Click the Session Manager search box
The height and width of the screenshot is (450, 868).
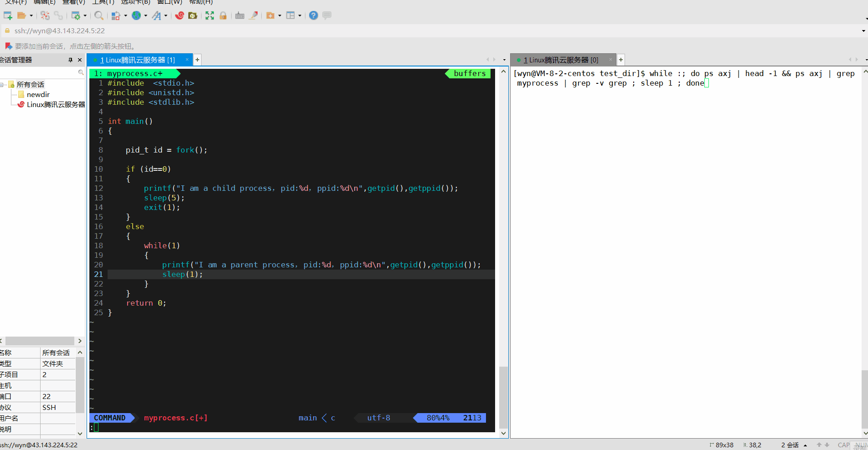tap(42, 72)
